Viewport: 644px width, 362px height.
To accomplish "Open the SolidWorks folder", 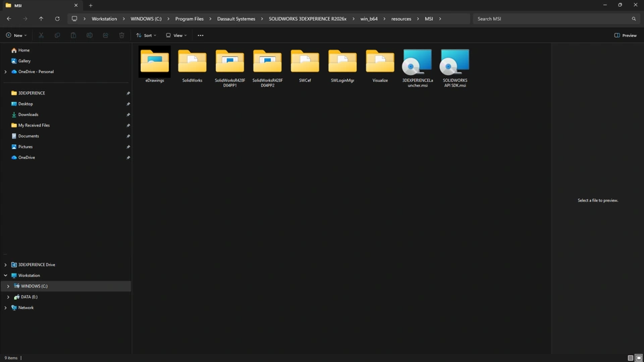I will [193, 65].
